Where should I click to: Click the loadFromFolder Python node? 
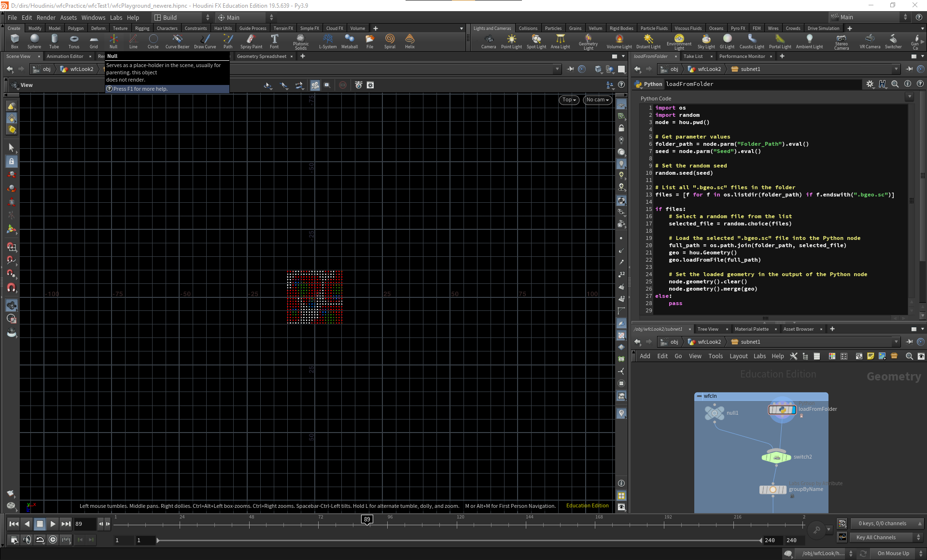[782, 409]
